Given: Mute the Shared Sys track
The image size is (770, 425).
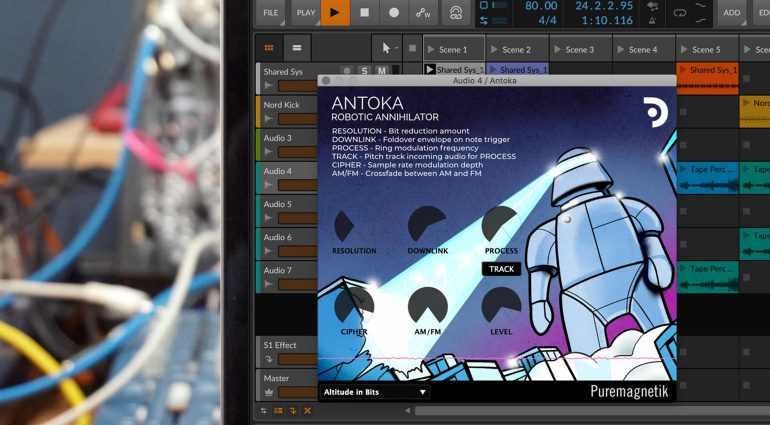Looking at the screenshot, I should pyautogui.click(x=382, y=71).
